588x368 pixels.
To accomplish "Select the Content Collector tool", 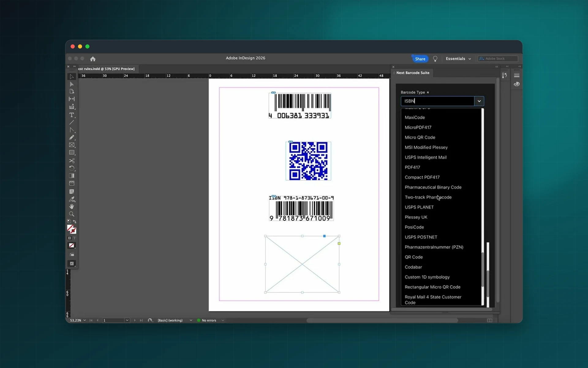I will click(72, 107).
